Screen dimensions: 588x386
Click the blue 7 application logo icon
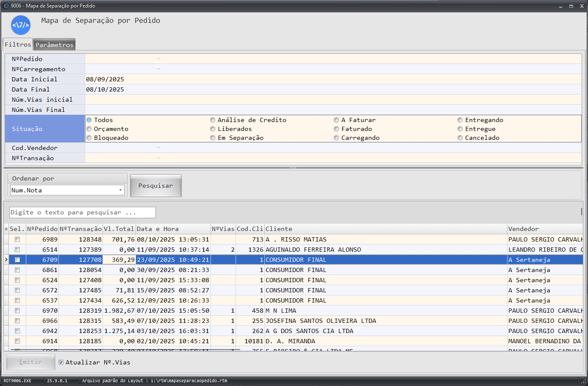[20, 25]
